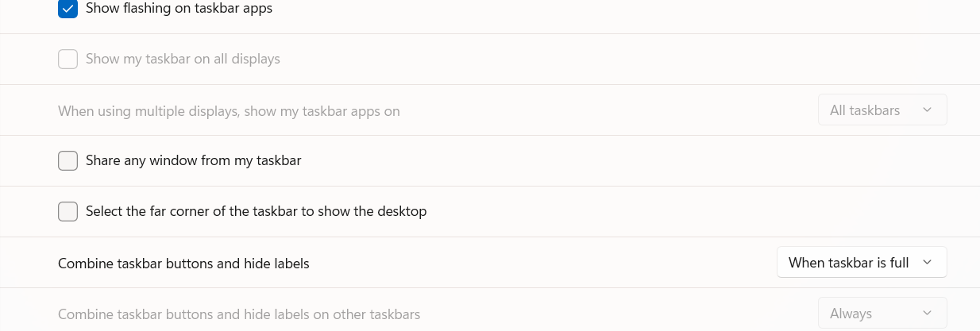The height and width of the screenshot is (331, 980).
Task: Click the blue checkmark icon for flashing setting
Action: pos(68,9)
